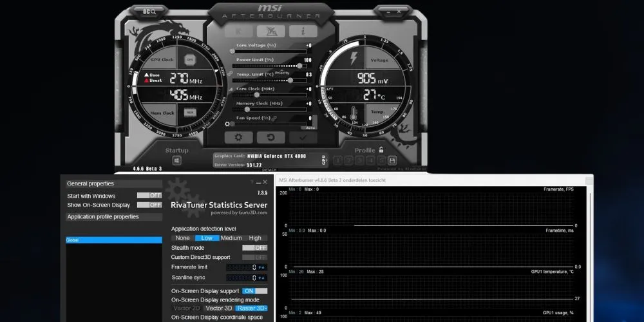The width and height of the screenshot is (644, 322).
Task: Click the powered by Guru3D.com text
Action: click(239, 213)
